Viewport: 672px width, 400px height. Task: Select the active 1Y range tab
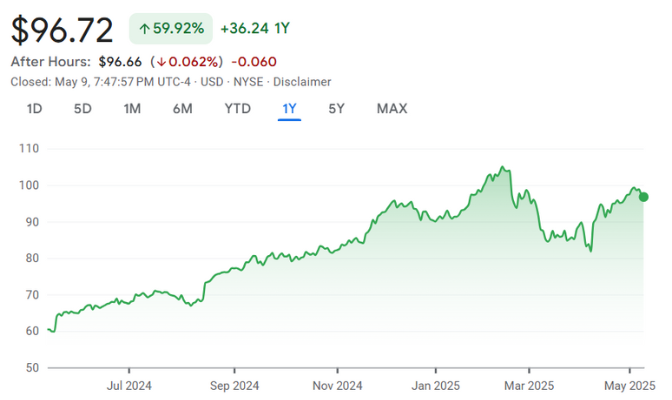click(289, 108)
